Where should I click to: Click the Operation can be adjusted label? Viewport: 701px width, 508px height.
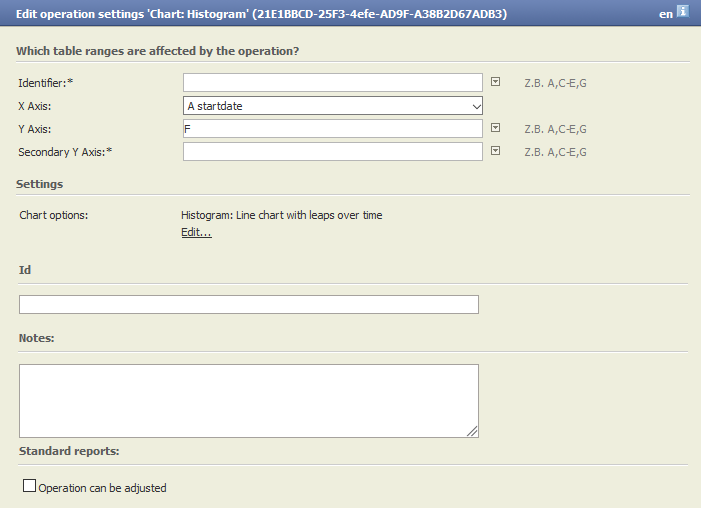coord(102,488)
